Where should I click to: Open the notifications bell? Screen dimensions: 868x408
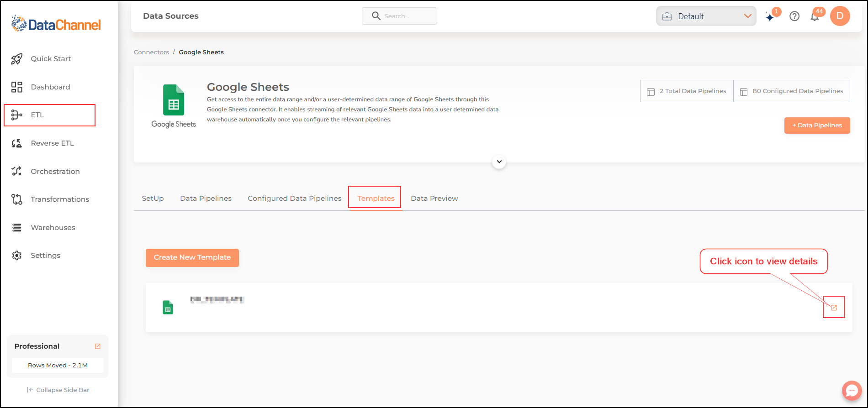(815, 17)
